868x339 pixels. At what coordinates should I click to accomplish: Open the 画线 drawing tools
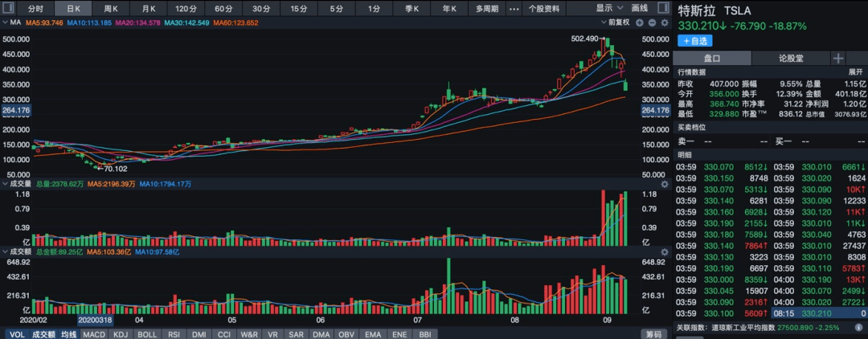click(639, 8)
